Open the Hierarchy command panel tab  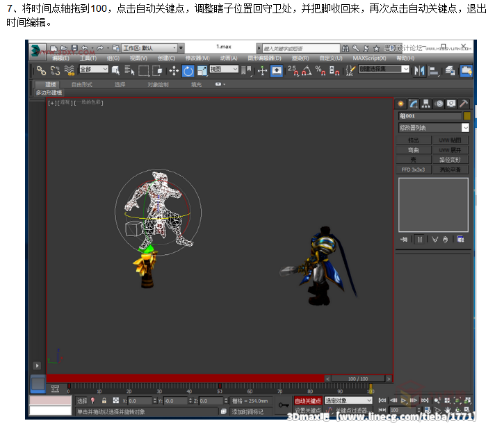tap(426, 104)
